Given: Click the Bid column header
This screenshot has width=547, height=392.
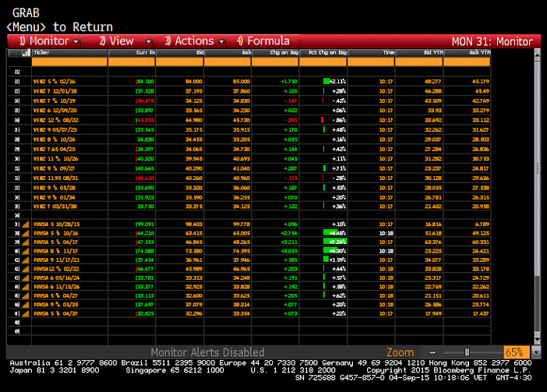Looking at the screenshot, I should pos(180,53).
